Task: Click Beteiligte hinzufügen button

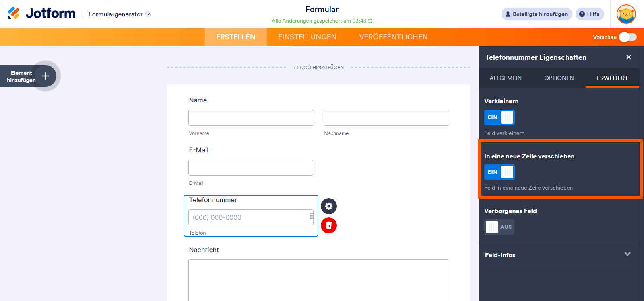Action: [x=537, y=14]
